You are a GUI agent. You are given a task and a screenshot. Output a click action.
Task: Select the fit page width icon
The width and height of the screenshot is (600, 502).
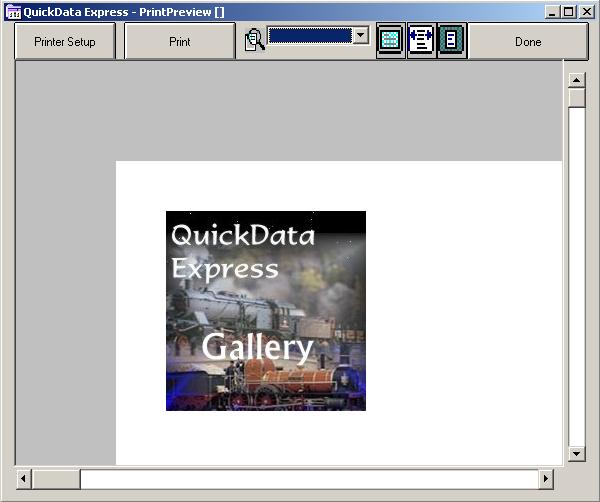(421, 41)
